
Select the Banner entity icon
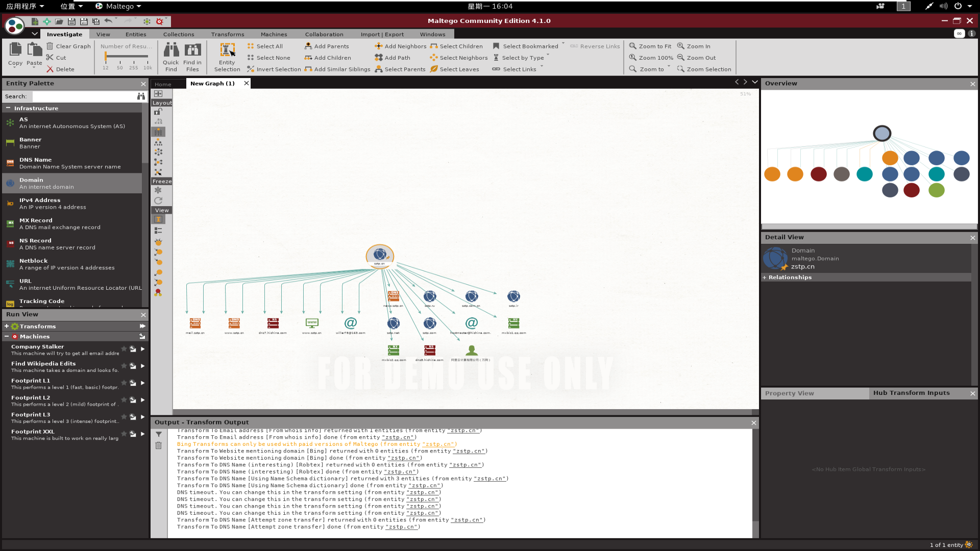coord(10,143)
